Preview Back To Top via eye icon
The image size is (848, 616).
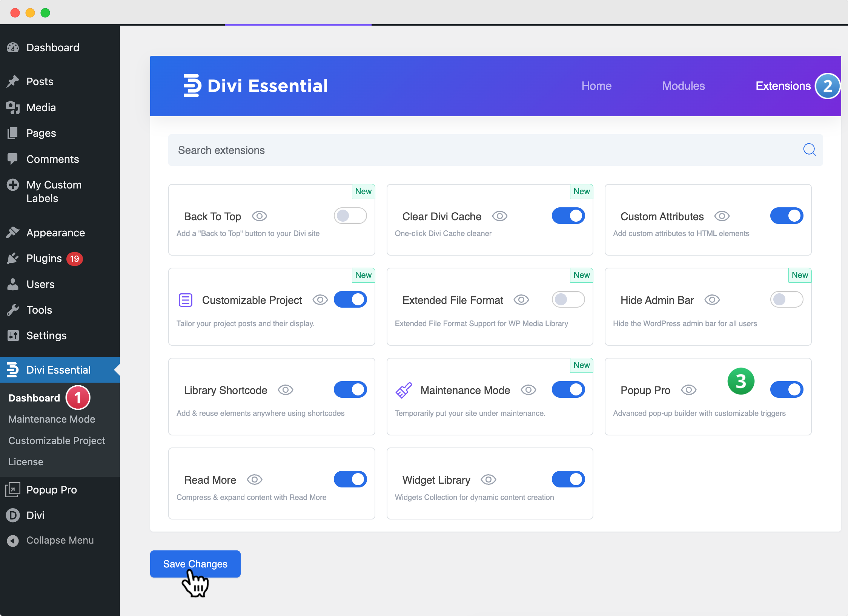(x=260, y=216)
